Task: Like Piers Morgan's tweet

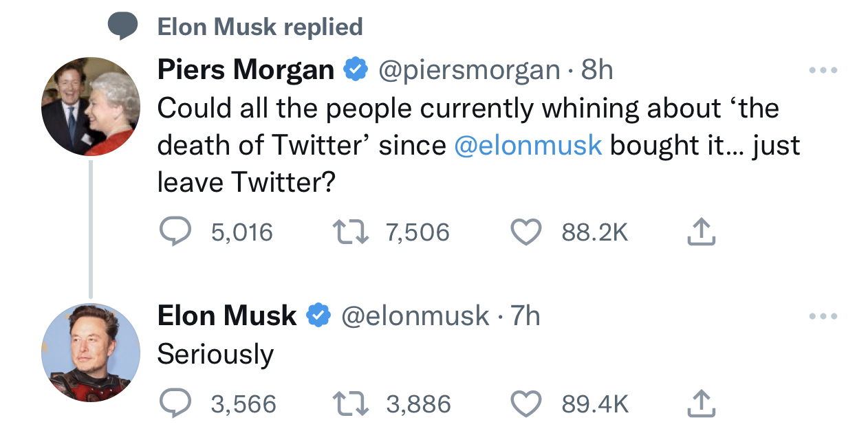Action: (526, 232)
